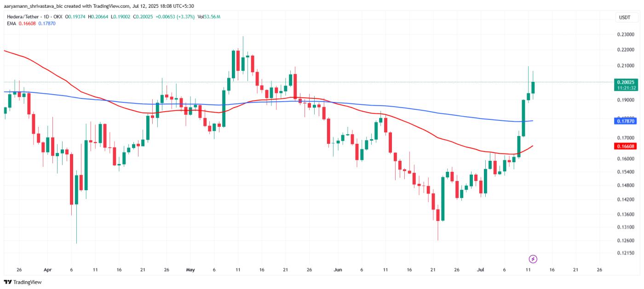Click the 11:21:32 candle countdown timer
644x289 pixels.
625,88
